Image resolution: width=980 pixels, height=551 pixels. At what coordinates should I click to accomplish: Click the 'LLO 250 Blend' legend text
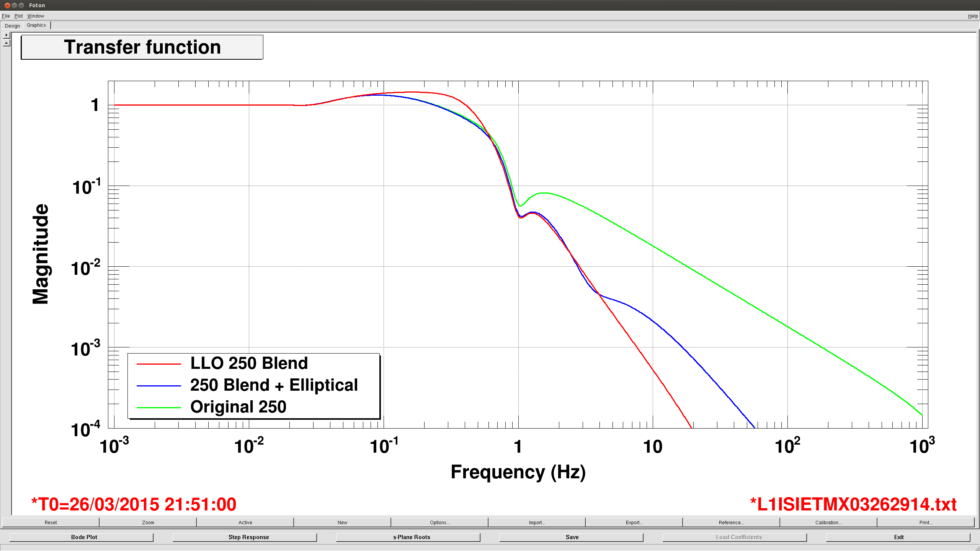click(x=249, y=363)
